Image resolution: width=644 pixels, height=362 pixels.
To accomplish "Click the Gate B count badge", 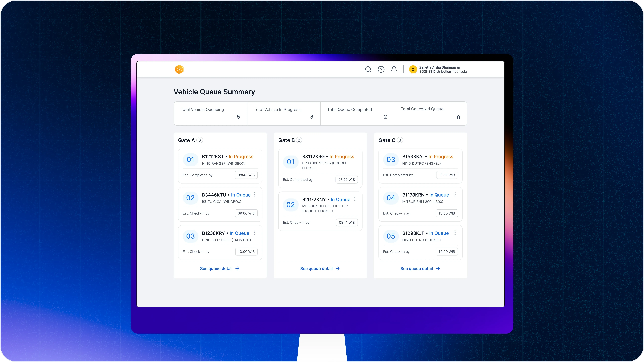I will coord(299,140).
